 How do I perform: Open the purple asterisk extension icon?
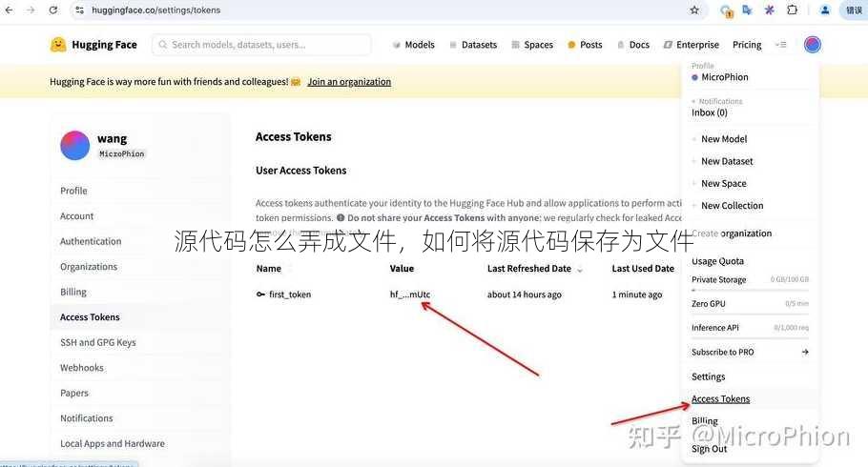click(x=770, y=10)
